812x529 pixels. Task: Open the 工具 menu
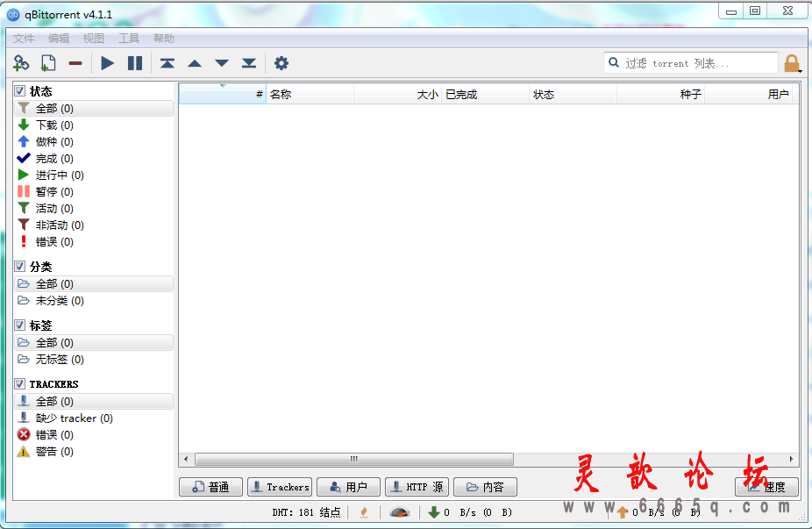tap(128, 39)
